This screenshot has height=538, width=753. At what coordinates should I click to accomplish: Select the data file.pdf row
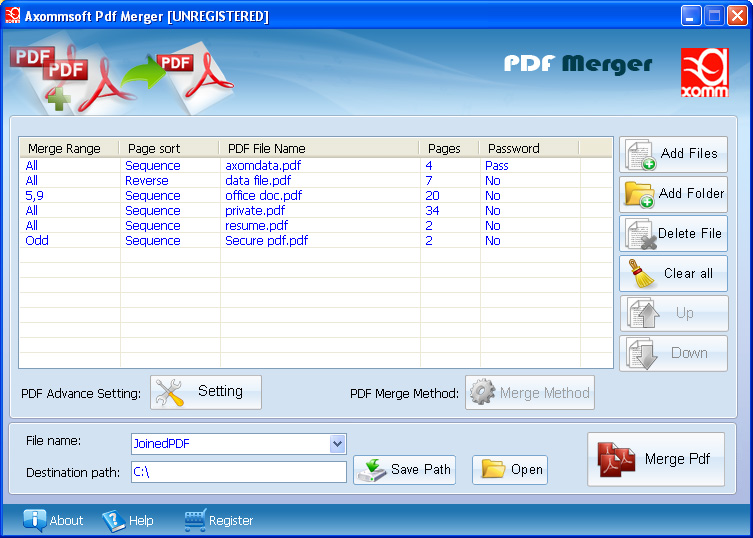click(316, 181)
